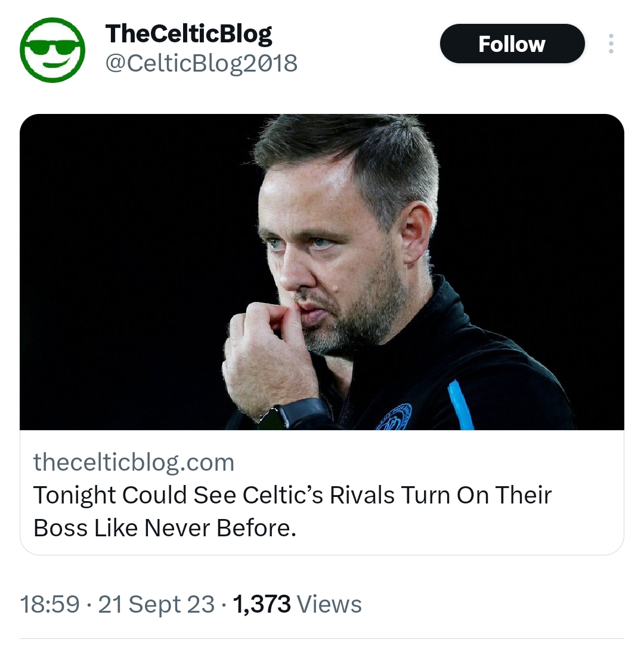Open the 18:59 post timestamp
Screen dimensions: 644x658
click(x=49, y=604)
